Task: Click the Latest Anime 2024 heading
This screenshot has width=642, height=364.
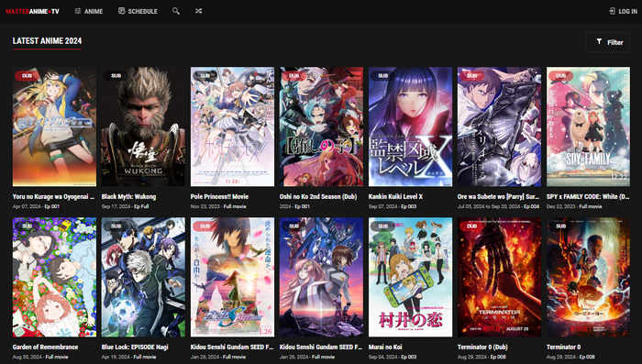Action: pyautogui.click(x=47, y=41)
